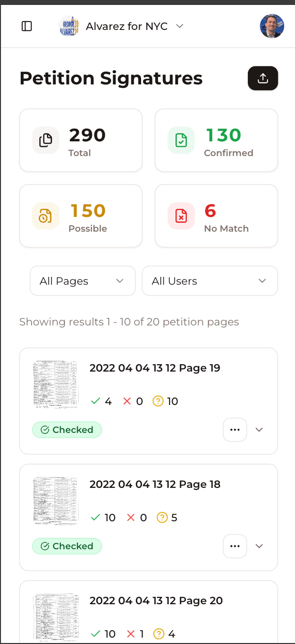Click the Alvarez campaign logo badge
The image size is (295, 644).
point(68,26)
